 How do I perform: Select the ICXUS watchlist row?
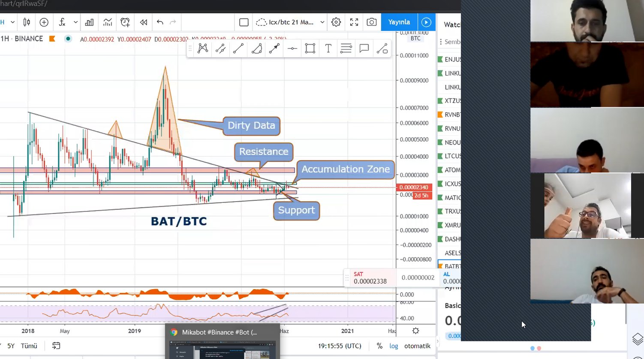point(449,184)
